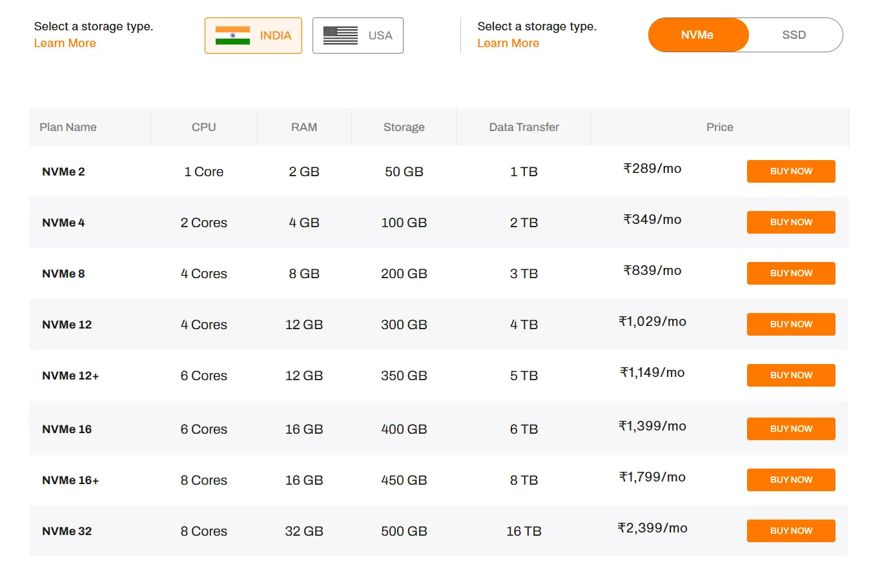Open the Learn More link beside storage type

tap(508, 43)
